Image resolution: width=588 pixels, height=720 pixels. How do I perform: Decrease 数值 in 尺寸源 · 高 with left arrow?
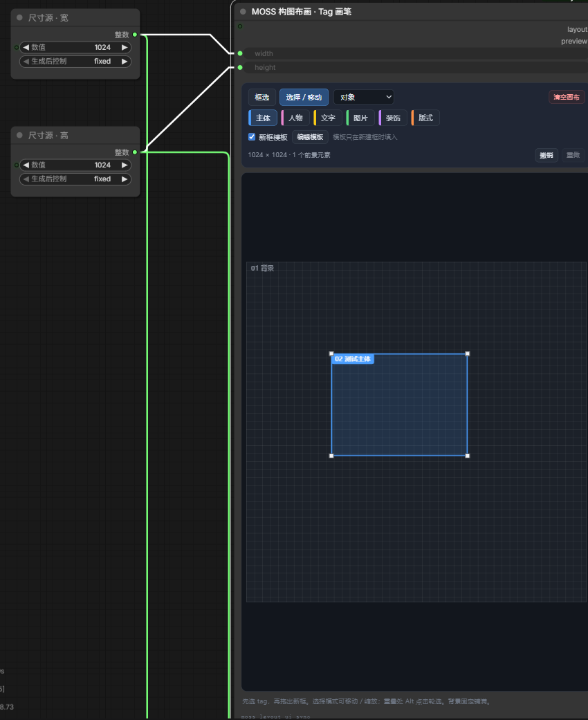coord(26,165)
